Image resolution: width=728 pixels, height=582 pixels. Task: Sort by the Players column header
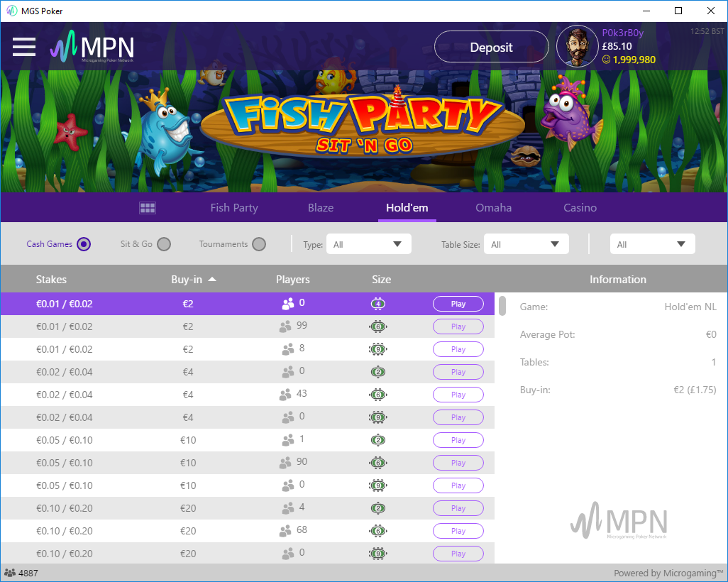click(x=292, y=280)
